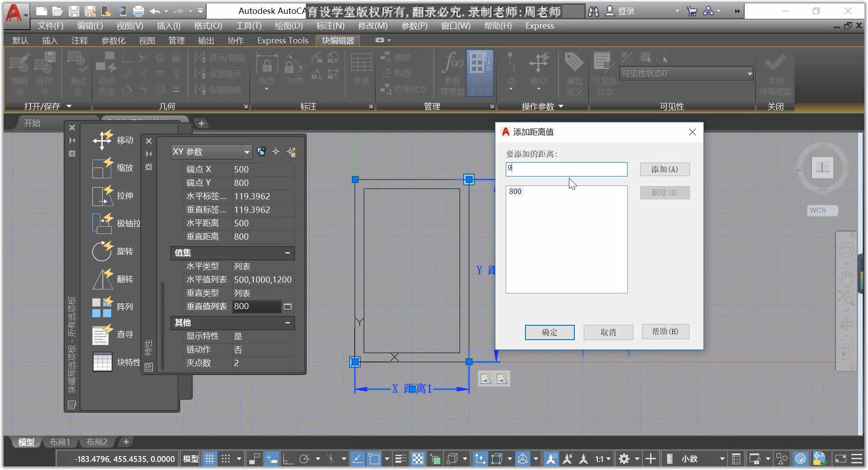Click the pick point icon in Properties palette
The height and width of the screenshot is (470, 868).
[x=276, y=152]
